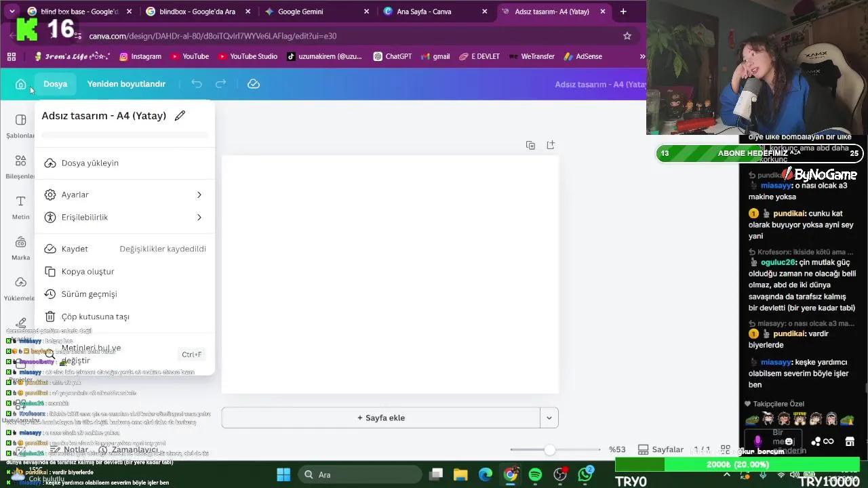This screenshot has height=488, width=868.
Task: Select Kaydet in the file menu
Action: (124, 249)
